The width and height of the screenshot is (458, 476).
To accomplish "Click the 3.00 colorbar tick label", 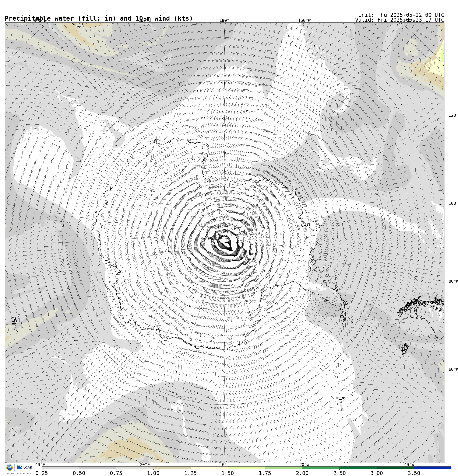I will point(377,473).
